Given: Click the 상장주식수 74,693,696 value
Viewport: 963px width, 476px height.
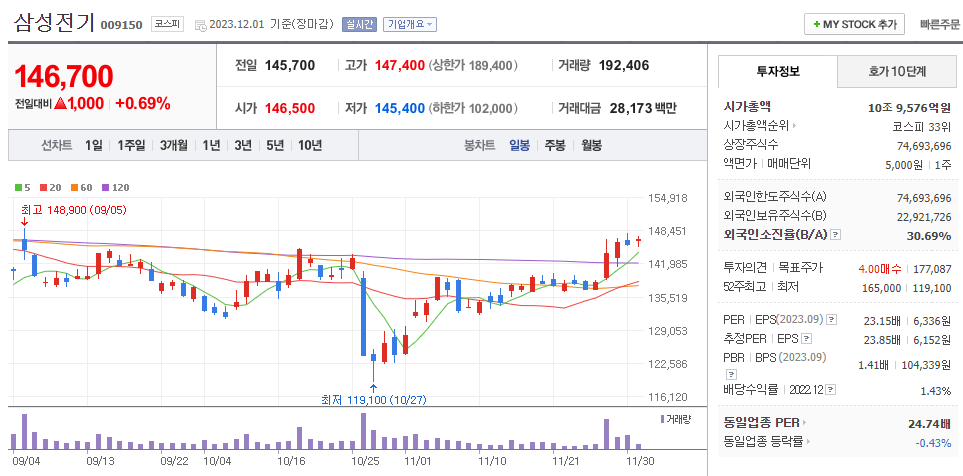Looking at the screenshot, I should click(924, 146).
